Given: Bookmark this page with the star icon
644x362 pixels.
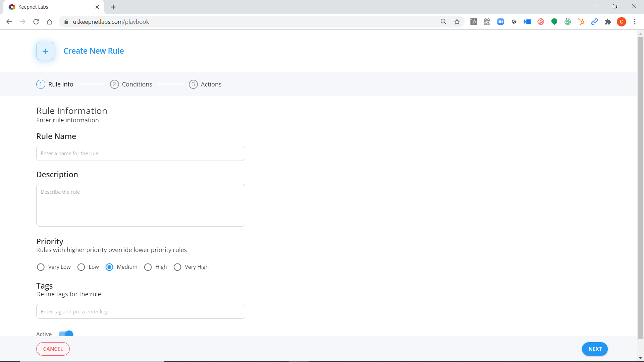Looking at the screenshot, I should coord(457,21).
